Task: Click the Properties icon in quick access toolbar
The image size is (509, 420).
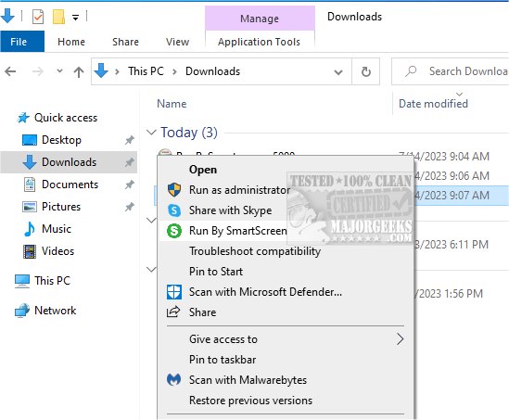Action: tap(38, 17)
